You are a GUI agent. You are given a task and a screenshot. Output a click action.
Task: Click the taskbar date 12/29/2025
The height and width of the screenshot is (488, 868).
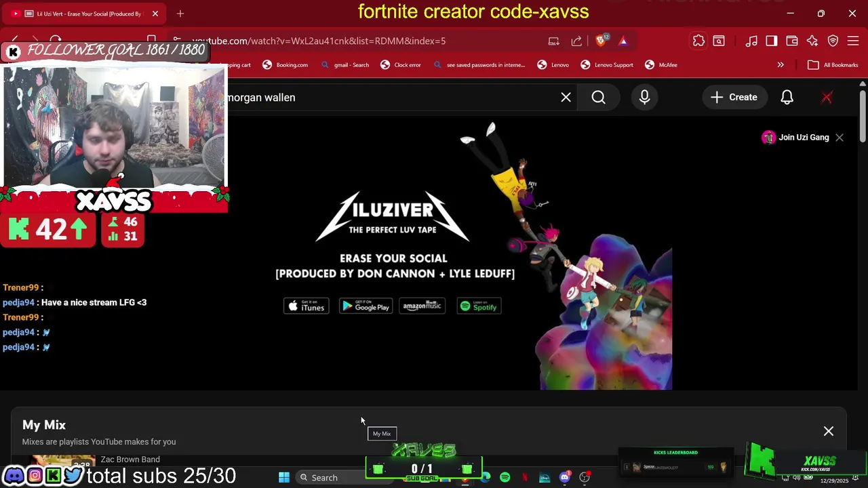[x=834, y=481]
